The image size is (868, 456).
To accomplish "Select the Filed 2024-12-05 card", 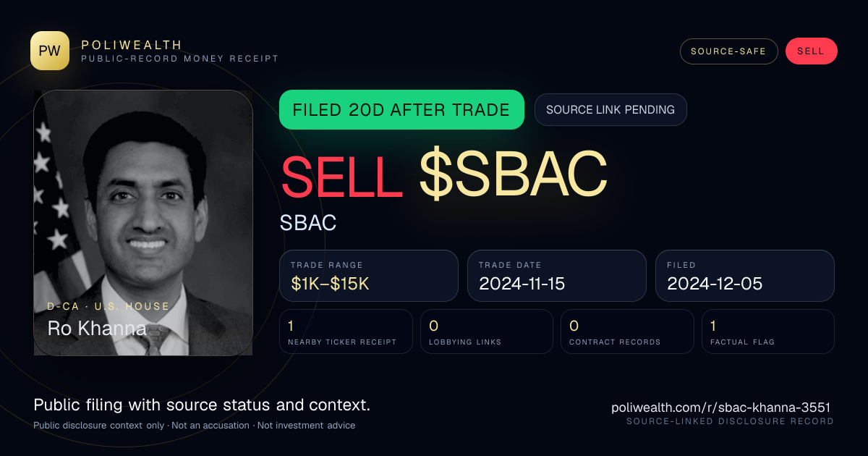I will [745, 276].
